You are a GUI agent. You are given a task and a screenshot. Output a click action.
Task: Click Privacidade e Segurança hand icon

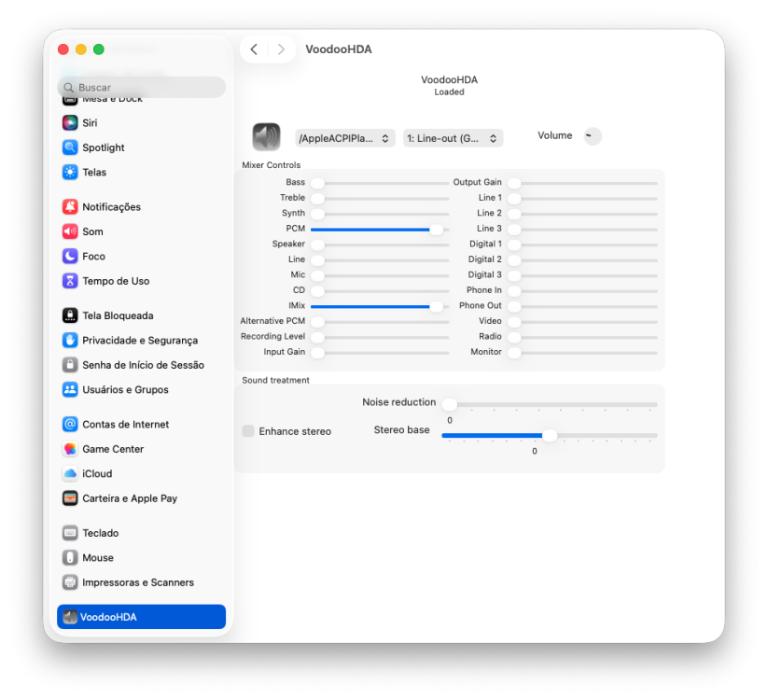(70, 340)
